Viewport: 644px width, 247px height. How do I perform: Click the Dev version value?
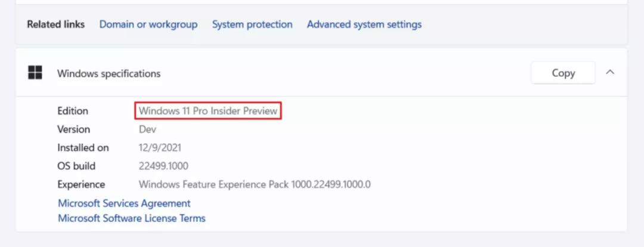pyautogui.click(x=147, y=129)
